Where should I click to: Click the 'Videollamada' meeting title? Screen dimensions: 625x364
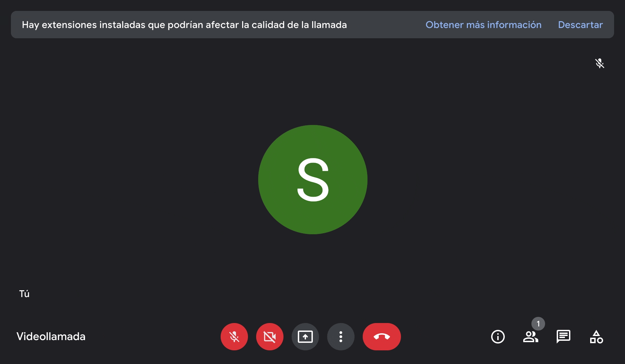(x=51, y=336)
